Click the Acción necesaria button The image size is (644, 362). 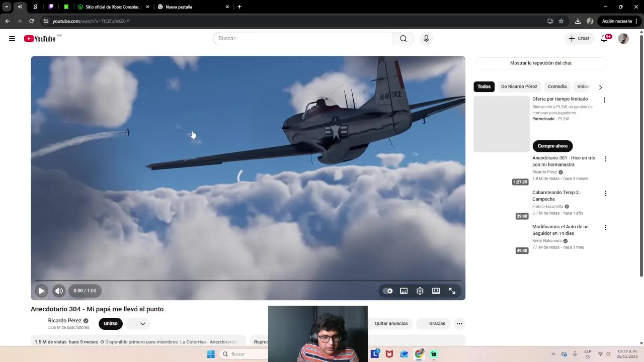[620, 21]
